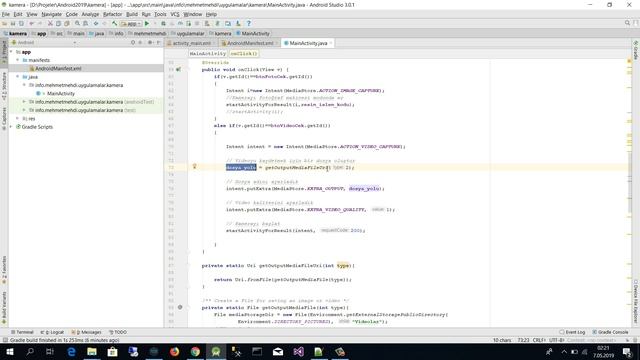Screen dimensions: 640x360
Task: Open the app run configuration dropdown
Action: click(x=131, y=24)
